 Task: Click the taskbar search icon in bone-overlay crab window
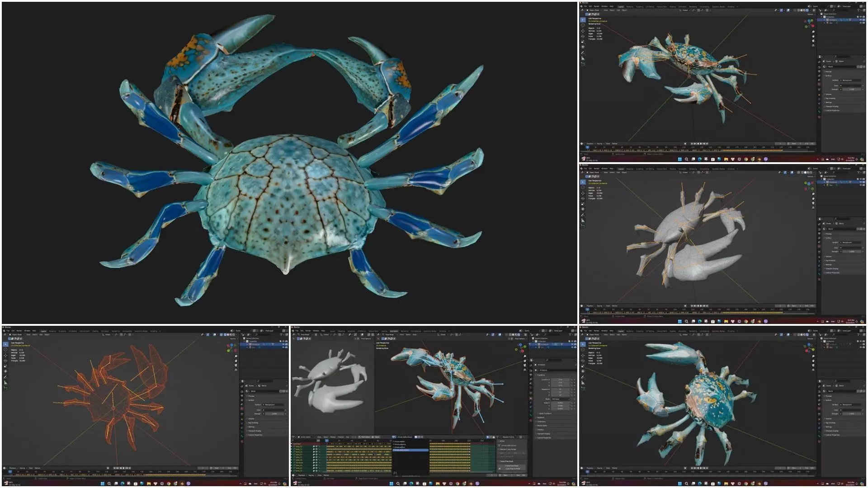pyautogui.click(x=687, y=160)
